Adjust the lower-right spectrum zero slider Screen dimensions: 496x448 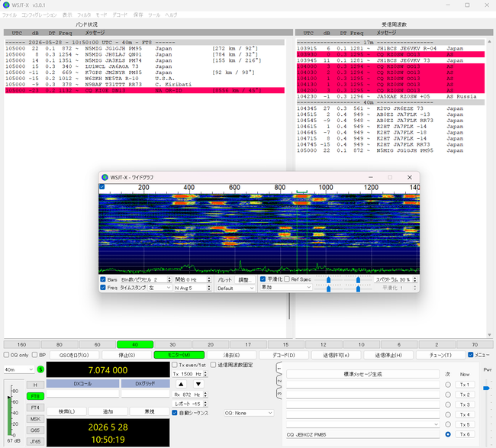click(358, 288)
